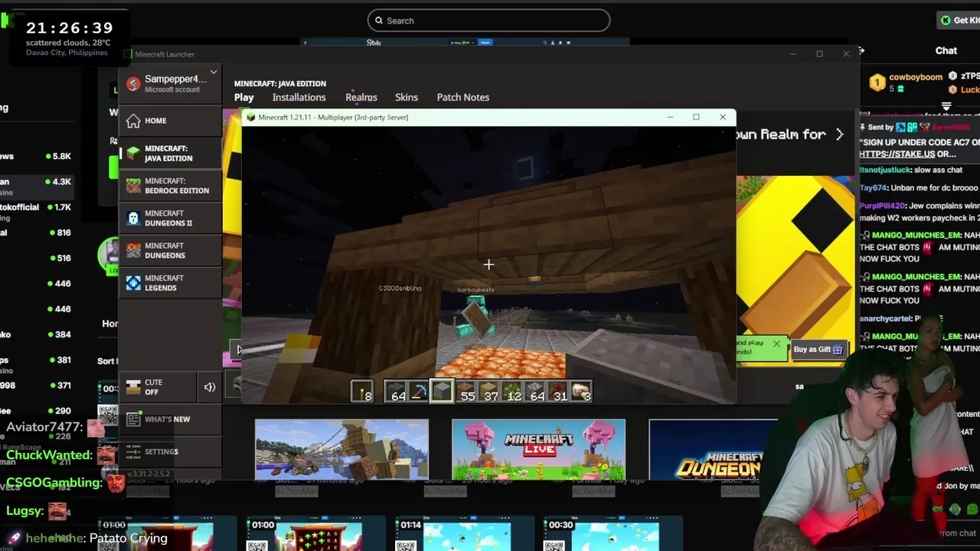Click the korboybeats player nametag in game
The width and height of the screenshot is (980, 551).
click(475, 290)
